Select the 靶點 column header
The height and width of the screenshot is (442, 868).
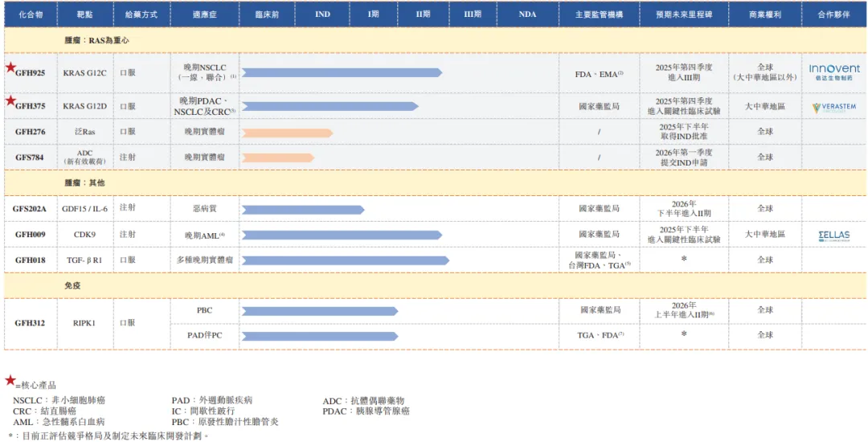coord(84,14)
